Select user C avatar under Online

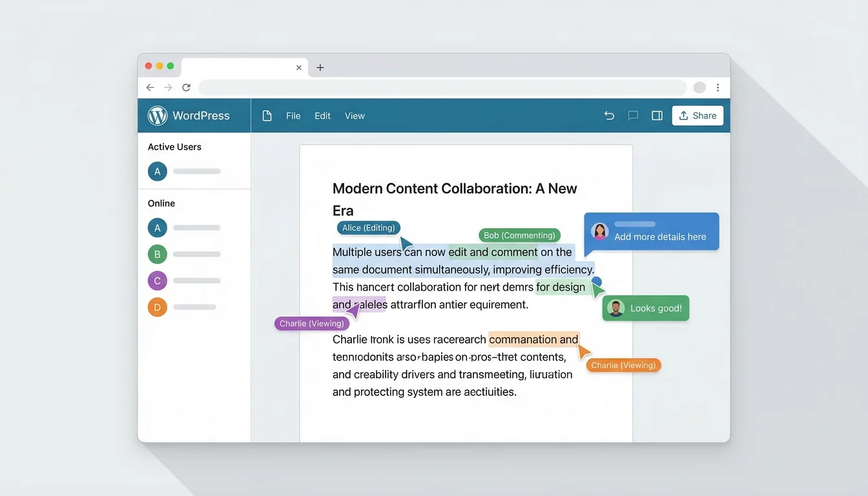[x=158, y=280]
